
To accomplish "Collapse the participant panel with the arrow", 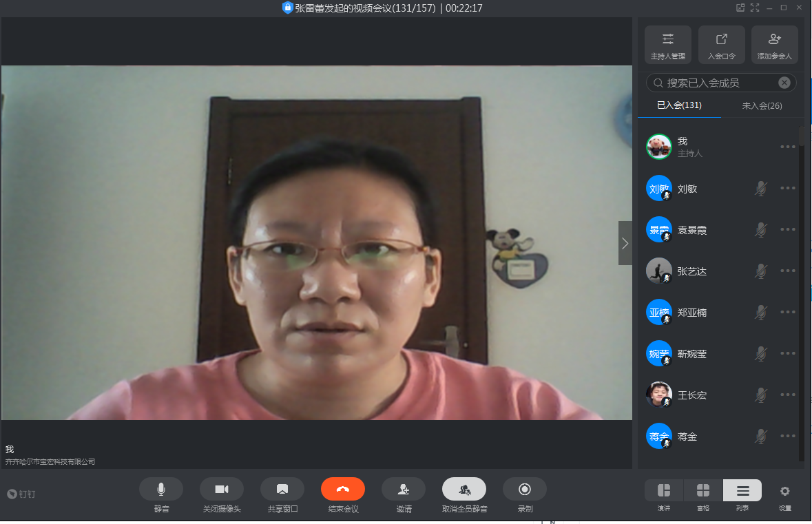I will pos(625,243).
